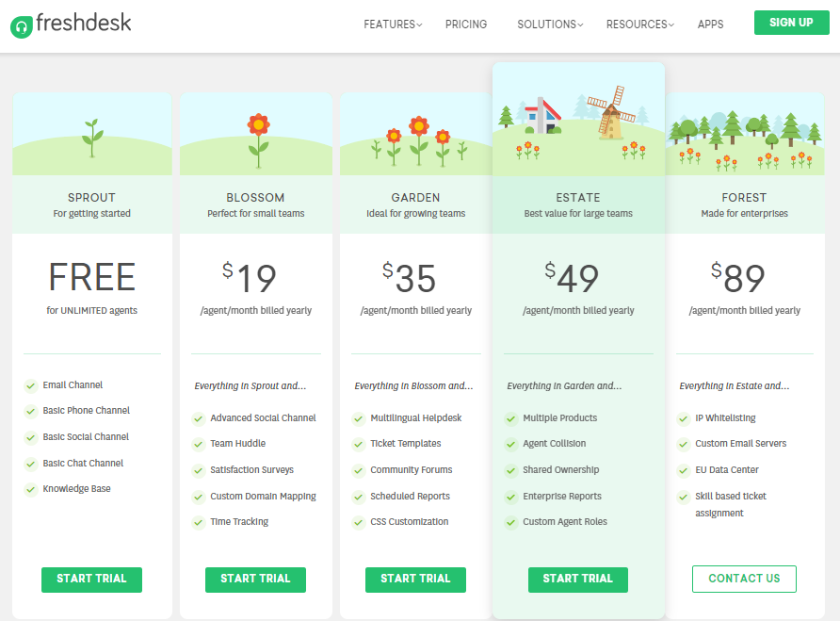Click checkmark icon beside Custom Agent Roles

pyautogui.click(x=511, y=522)
